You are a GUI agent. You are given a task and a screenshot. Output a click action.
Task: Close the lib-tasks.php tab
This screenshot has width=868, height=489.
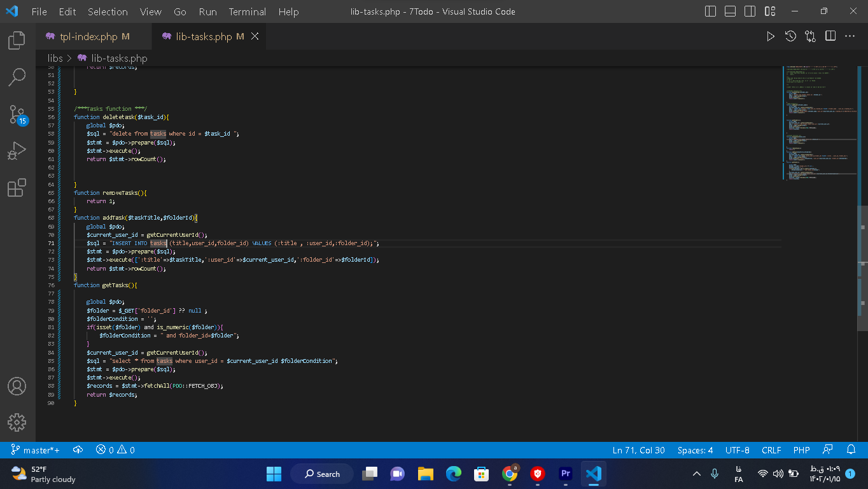255,37
